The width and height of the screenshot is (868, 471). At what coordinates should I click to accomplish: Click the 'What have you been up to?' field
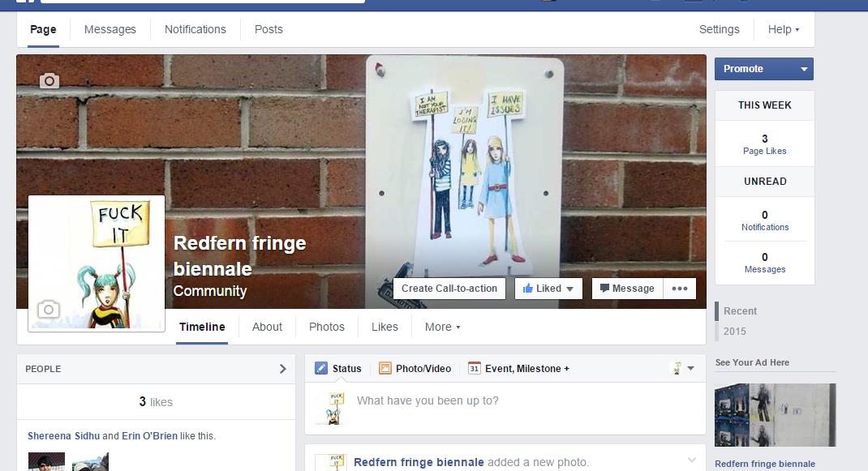[x=519, y=400]
